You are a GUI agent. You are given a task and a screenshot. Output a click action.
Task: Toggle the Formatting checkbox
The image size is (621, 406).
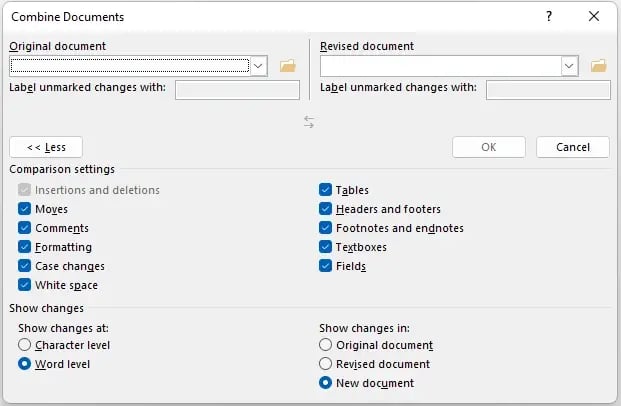point(24,247)
